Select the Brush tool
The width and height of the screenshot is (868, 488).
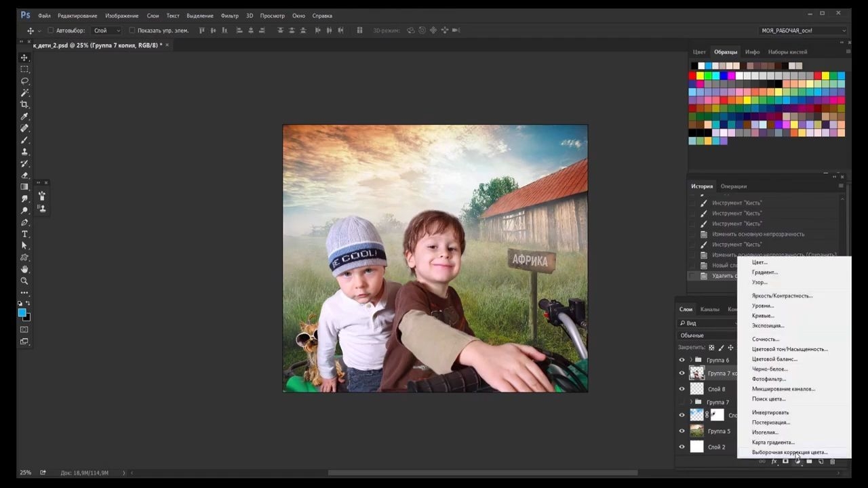pyautogui.click(x=24, y=140)
